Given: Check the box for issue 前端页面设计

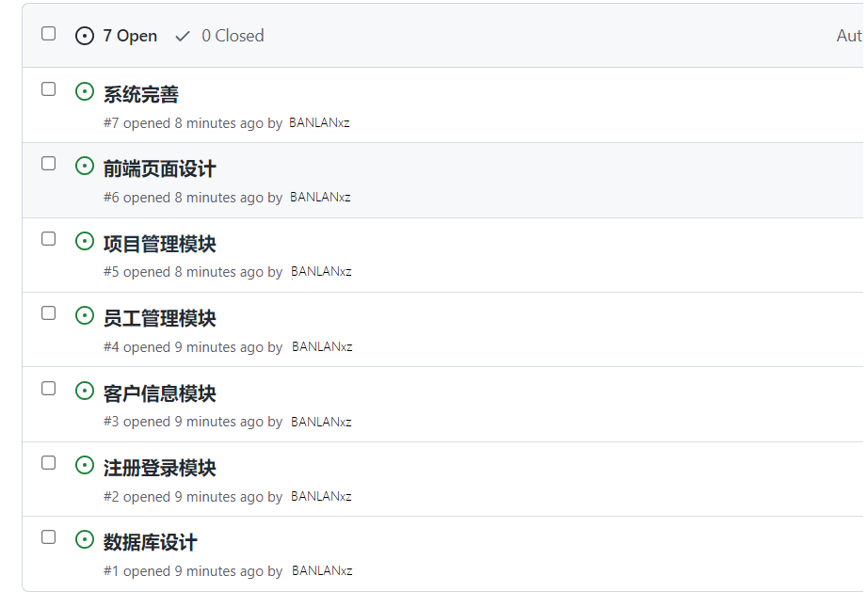Looking at the screenshot, I should tap(49, 164).
